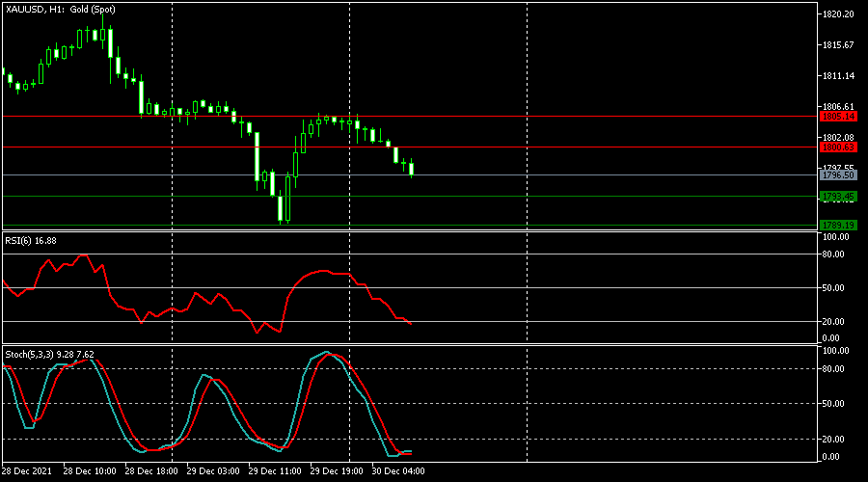
Task: Click the 1811.14 price scale value
Action: pos(838,76)
